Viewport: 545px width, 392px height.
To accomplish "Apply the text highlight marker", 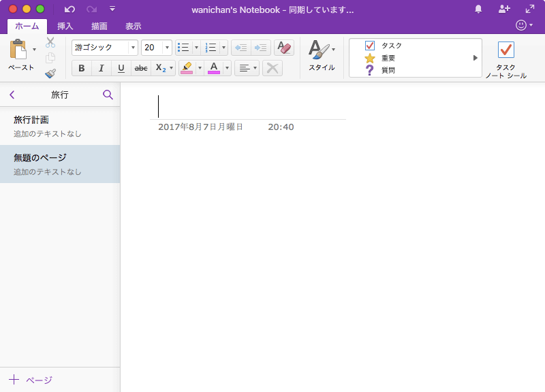I will coord(187,68).
